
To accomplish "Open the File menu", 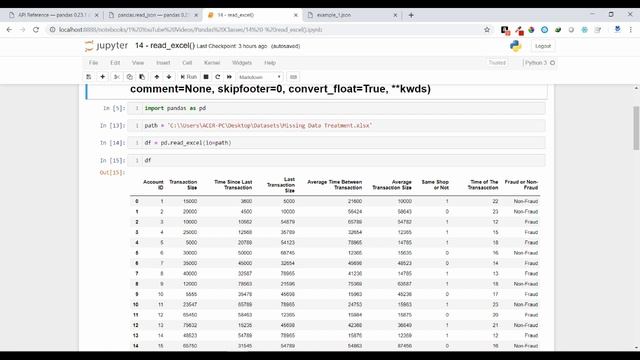I will [x=93, y=63].
